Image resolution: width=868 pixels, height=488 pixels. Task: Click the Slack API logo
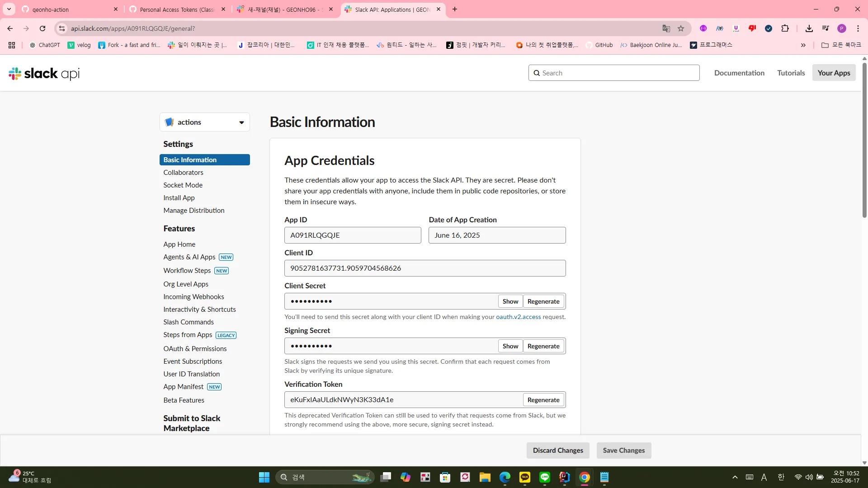[44, 73]
